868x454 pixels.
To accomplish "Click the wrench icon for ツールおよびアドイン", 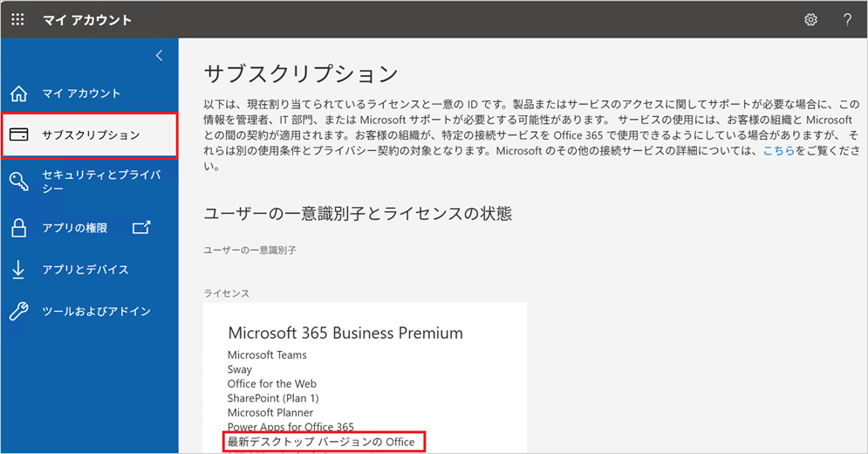I will click(x=18, y=312).
